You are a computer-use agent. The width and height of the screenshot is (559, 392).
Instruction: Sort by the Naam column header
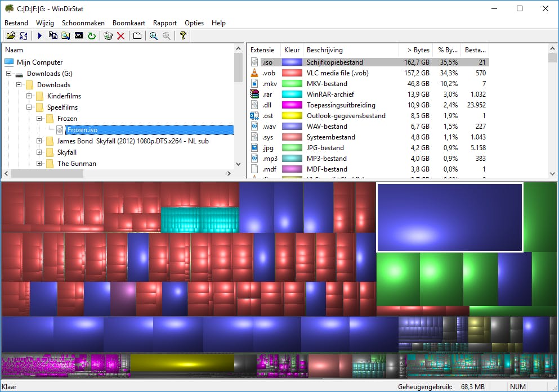[x=118, y=50]
